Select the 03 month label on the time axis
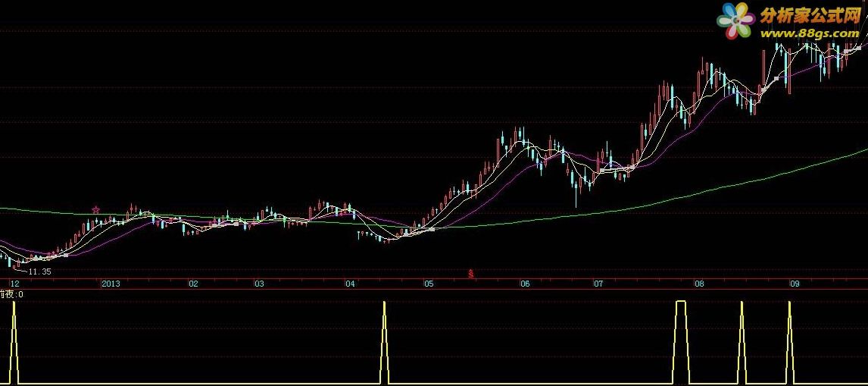868x386 pixels. [259, 284]
